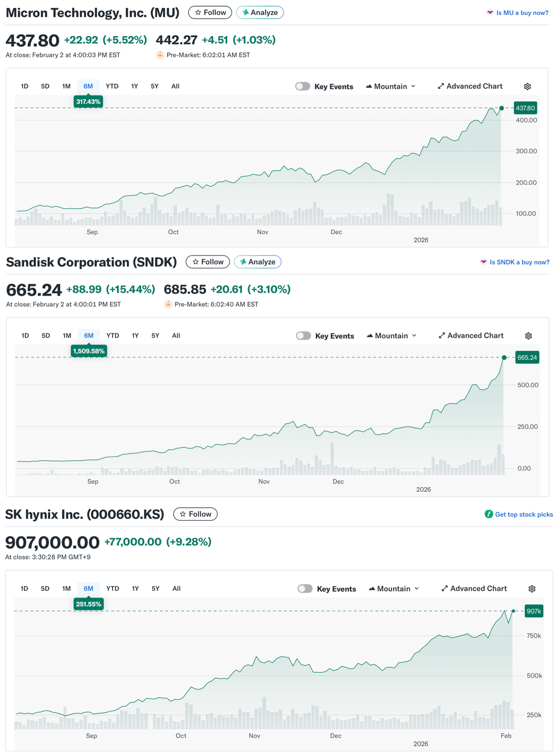
Task: Click the 437.80 price marker on Micron chart
Action: (525, 108)
